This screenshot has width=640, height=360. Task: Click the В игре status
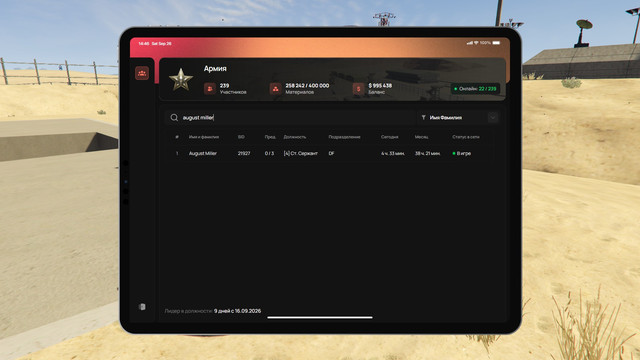[x=462, y=153]
